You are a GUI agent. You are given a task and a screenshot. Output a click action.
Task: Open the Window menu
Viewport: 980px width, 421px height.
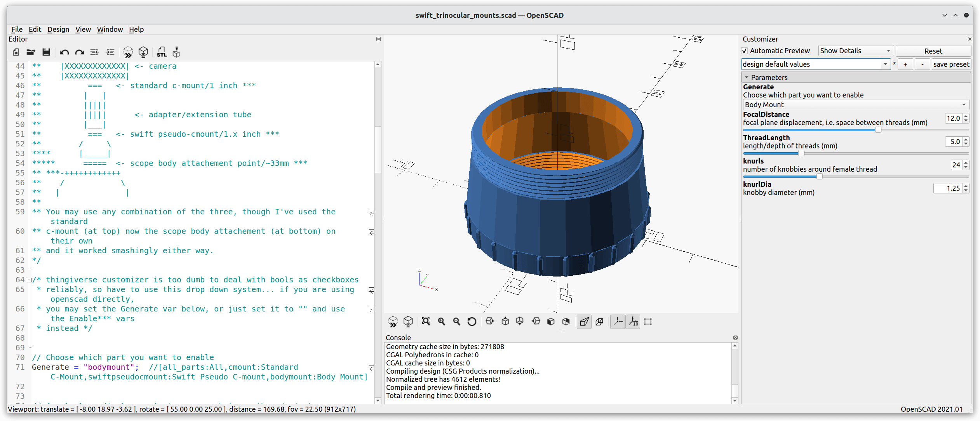tap(110, 30)
